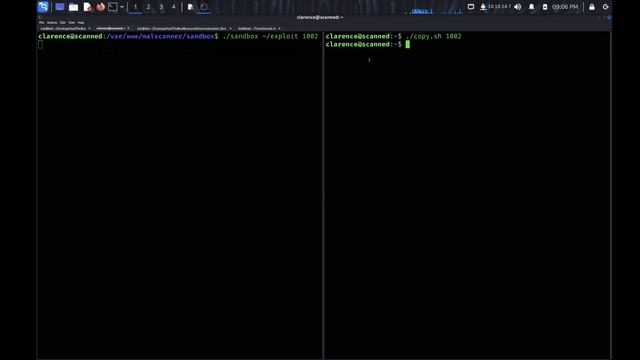Launch the text editor from the panel
This screenshot has height=360, width=640.
point(87,7)
